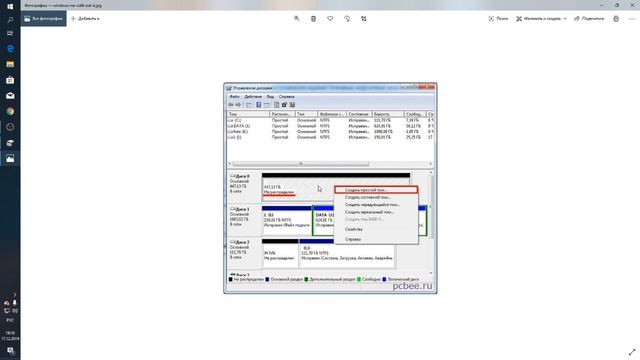640x360 pixels.
Task: Rotate the photo using the rotate icon
Action: 347,19
